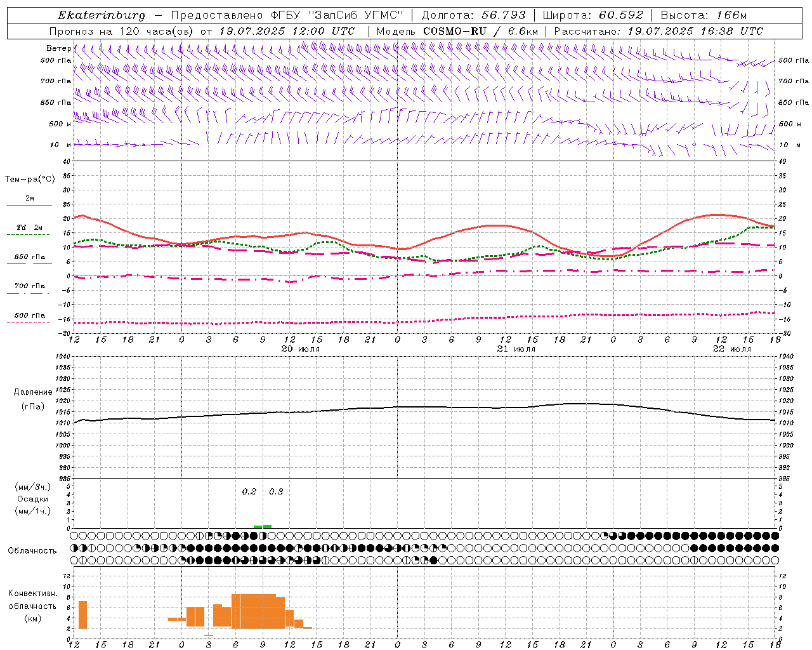Click the (км) unit under convective cloudiness

(32, 618)
